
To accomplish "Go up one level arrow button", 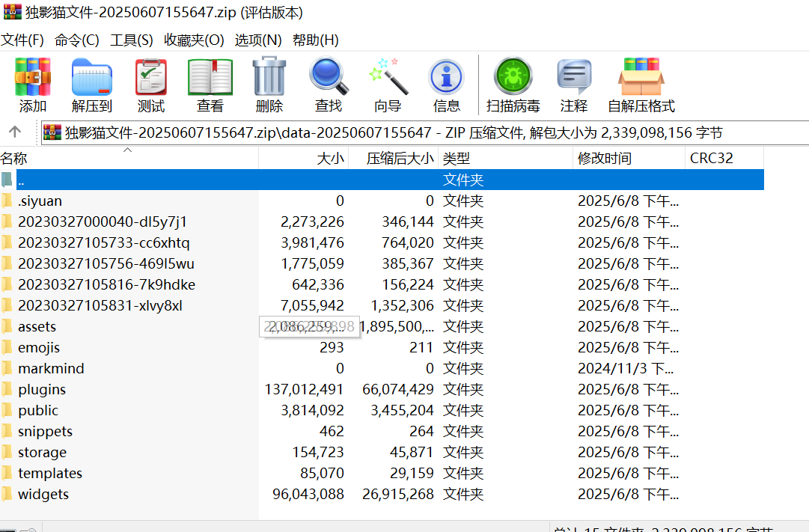I will [x=15, y=132].
